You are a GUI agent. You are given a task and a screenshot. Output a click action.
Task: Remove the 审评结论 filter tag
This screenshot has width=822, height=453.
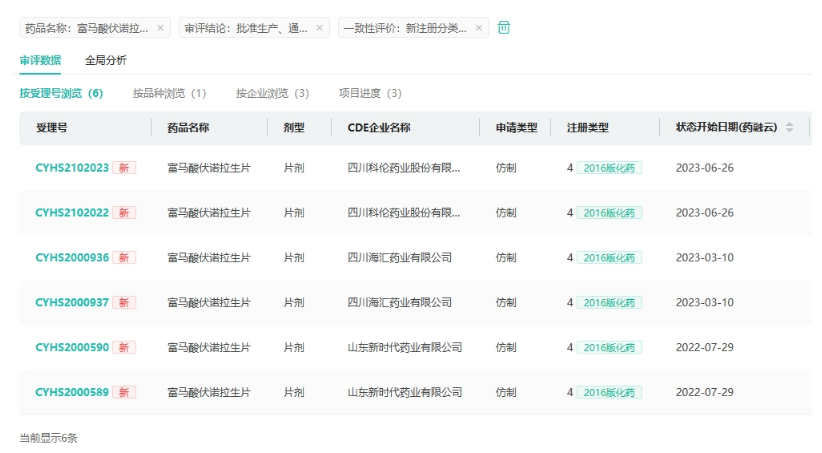pos(320,28)
